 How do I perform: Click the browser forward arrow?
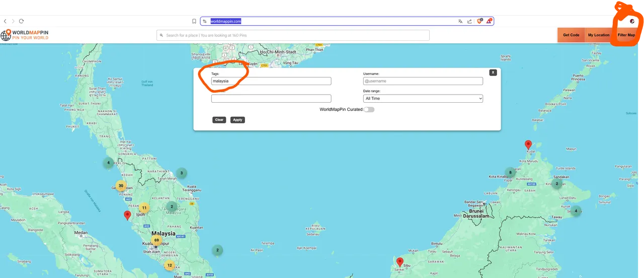(13, 21)
